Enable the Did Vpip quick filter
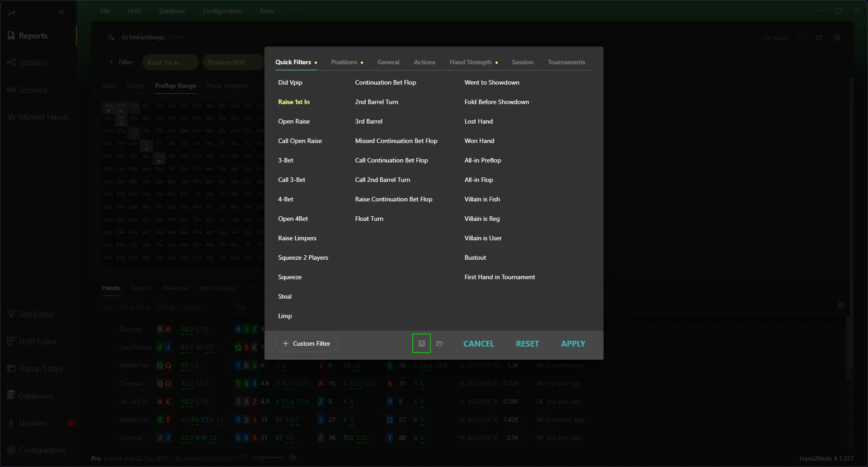Screen dimensions: 868x467 pos(290,82)
